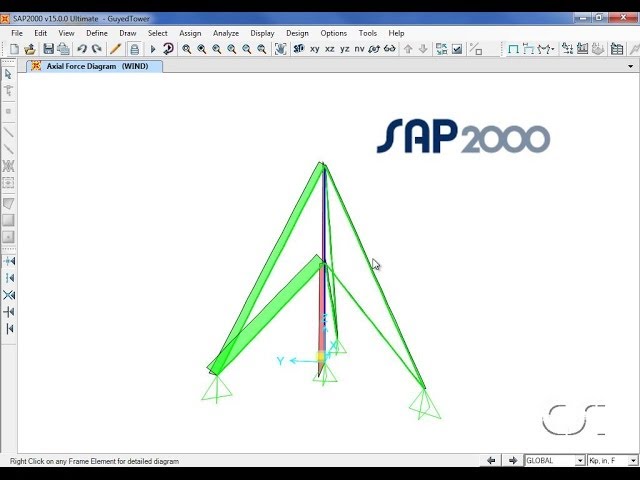
Task: Open the Analyze menu
Action: 226,33
